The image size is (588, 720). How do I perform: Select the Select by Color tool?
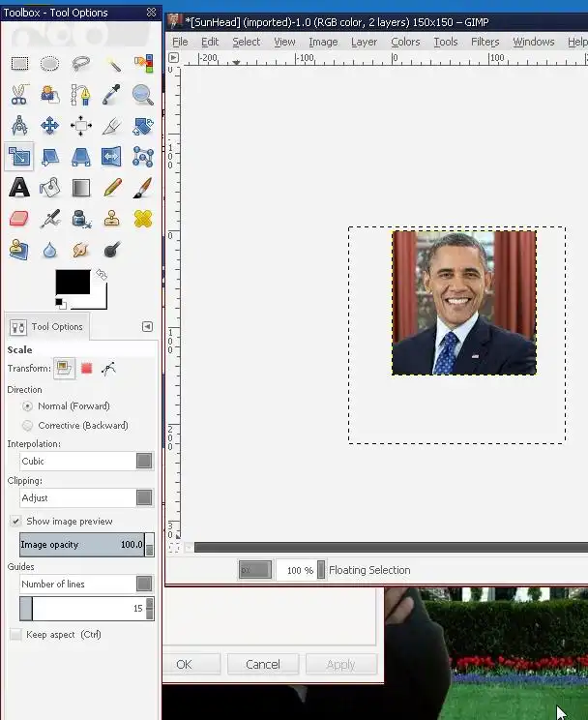click(x=143, y=63)
